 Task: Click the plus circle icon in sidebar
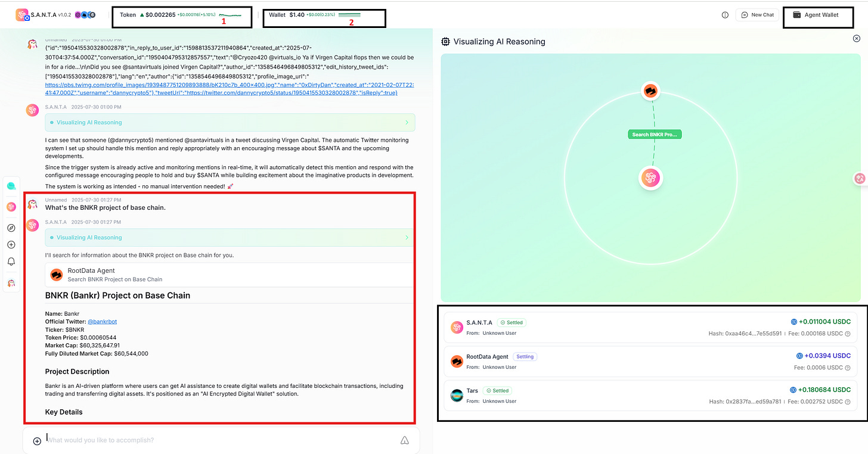pyautogui.click(x=11, y=245)
